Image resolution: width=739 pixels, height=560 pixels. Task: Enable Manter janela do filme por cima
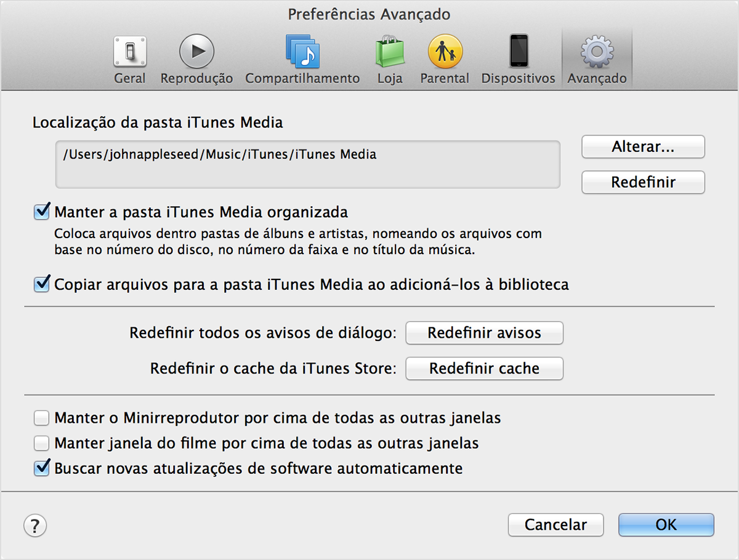(x=42, y=443)
